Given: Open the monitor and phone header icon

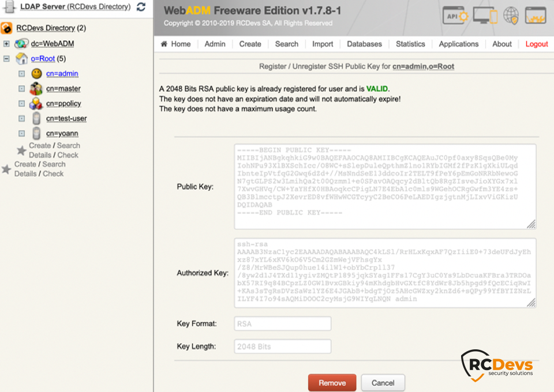Looking at the screenshot, I should coord(485,16).
